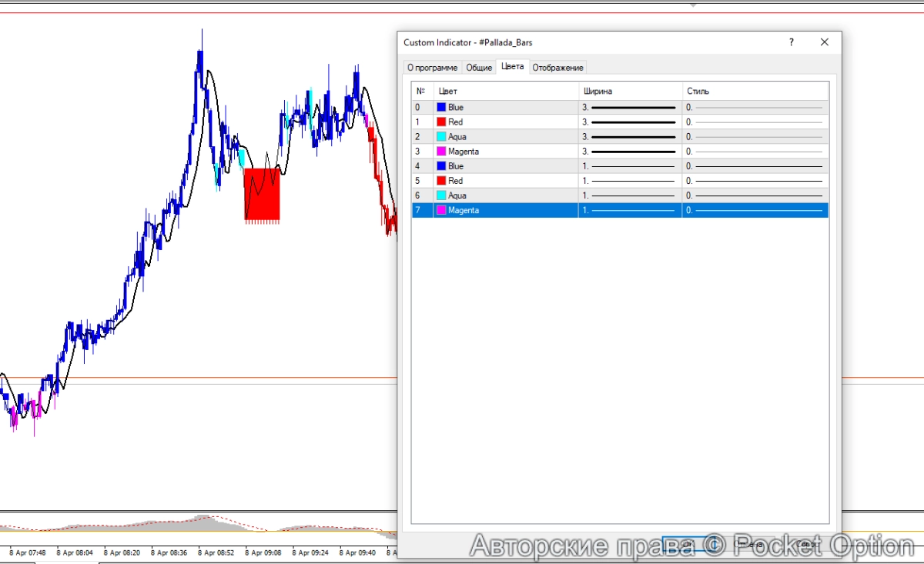This screenshot has width=924, height=564.
Task: Click the Red color swatch in row 1
Action: point(442,122)
